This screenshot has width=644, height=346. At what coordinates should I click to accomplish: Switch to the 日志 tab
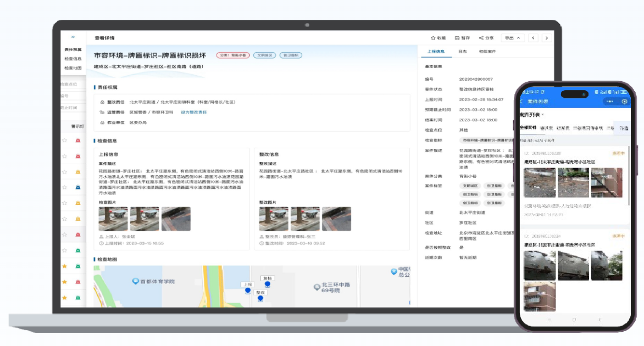[463, 52]
